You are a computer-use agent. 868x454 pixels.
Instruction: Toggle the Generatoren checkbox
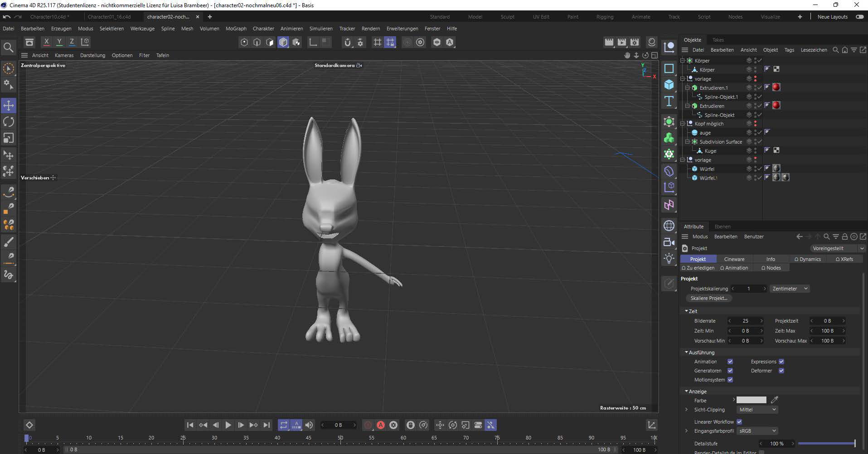pos(730,371)
